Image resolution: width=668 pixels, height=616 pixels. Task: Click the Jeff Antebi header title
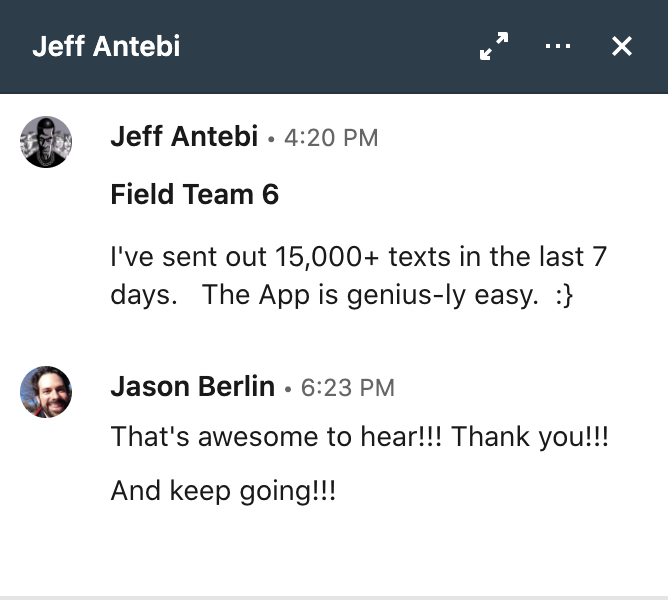pyautogui.click(x=106, y=46)
